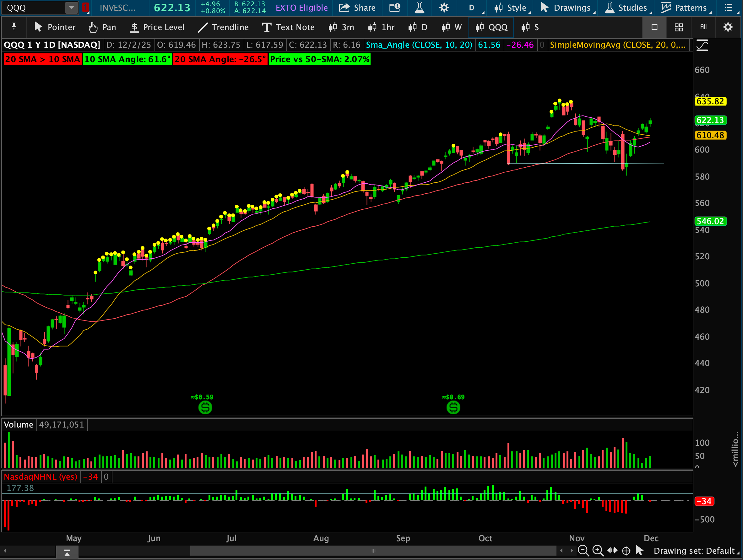Click the pin icon in drawing toolbar
Screen dimensions: 743x560
click(x=14, y=27)
